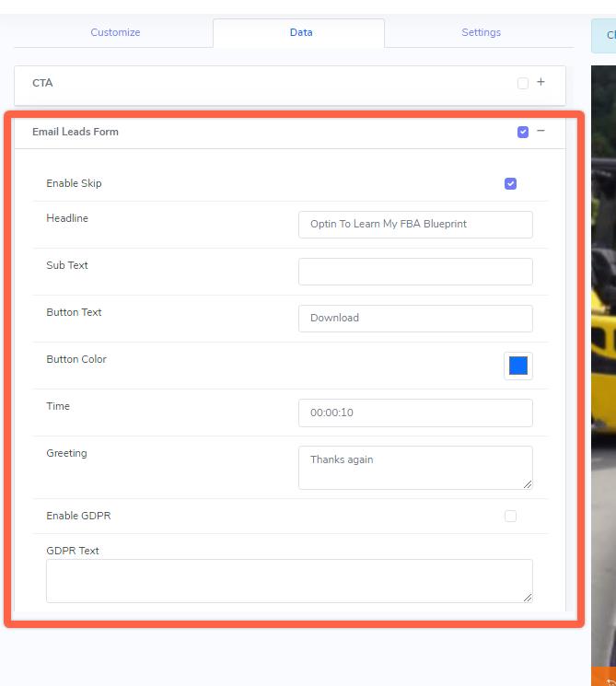Screen dimensions: 616x686
Task: Expand the CTA section with plus icon
Action: (540, 82)
